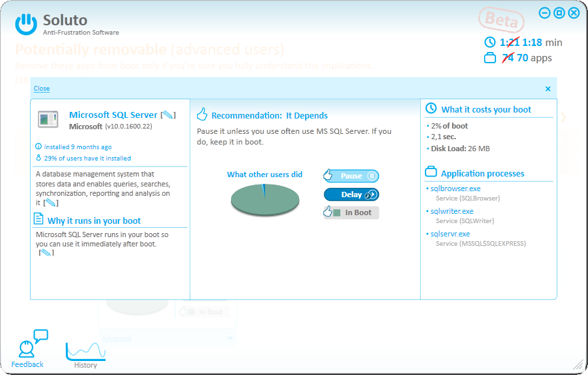The width and height of the screenshot is (588, 375).
Task: Delay Microsoft SQL Server in boot
Action: pyautogui.click(x=352, y=194)
